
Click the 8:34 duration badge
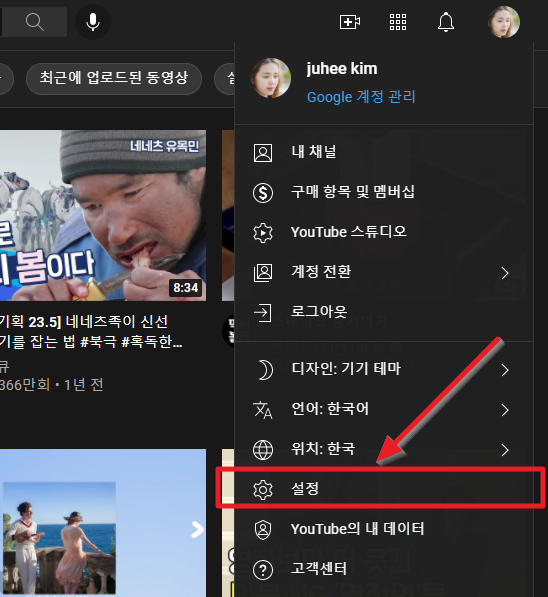[x=185, y=288]
